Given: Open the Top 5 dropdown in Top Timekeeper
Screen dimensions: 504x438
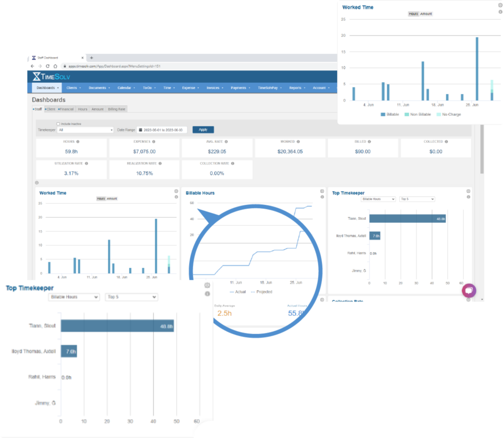Looking at the screenshot, I should 131,297.
